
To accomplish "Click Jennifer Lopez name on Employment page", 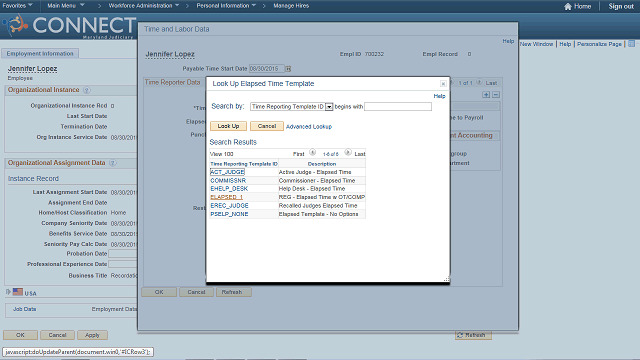I will point(32,69).
